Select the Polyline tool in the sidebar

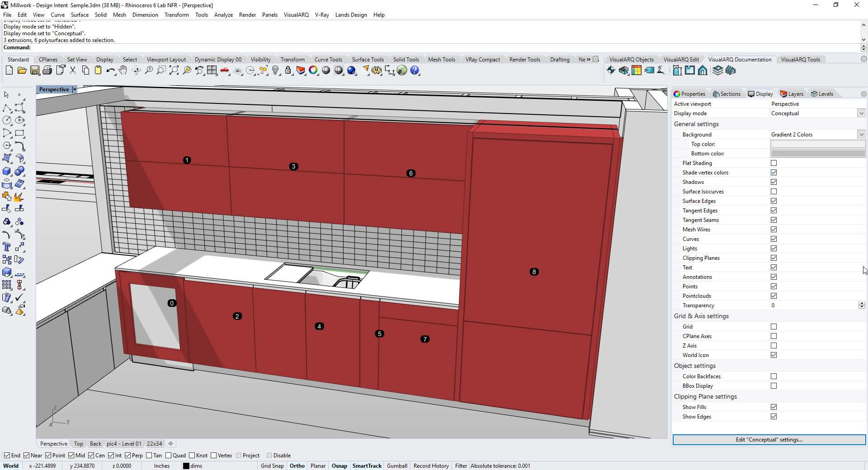coord(7,108)
